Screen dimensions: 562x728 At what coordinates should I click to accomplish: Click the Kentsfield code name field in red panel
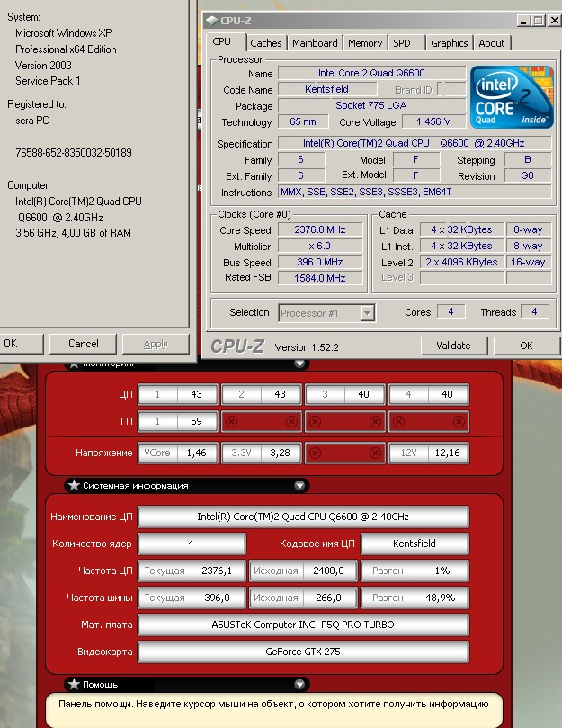tap(415, 544)
